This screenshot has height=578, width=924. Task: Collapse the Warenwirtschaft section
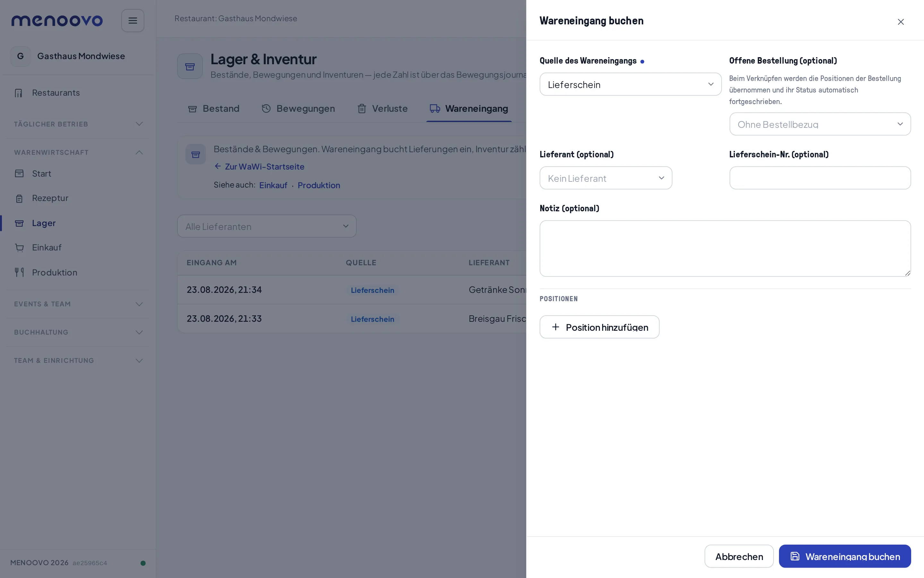pyautogui.click(x=78, y=153)
